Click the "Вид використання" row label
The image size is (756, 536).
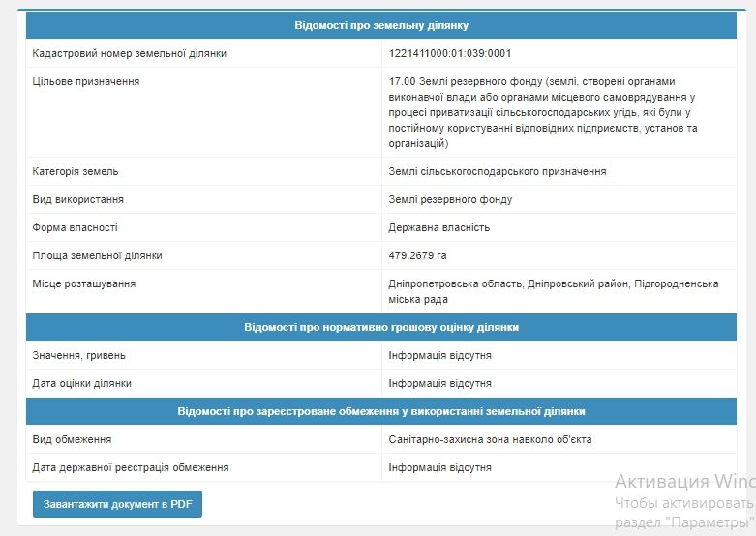pyautogui.click(x=78, y=200)
